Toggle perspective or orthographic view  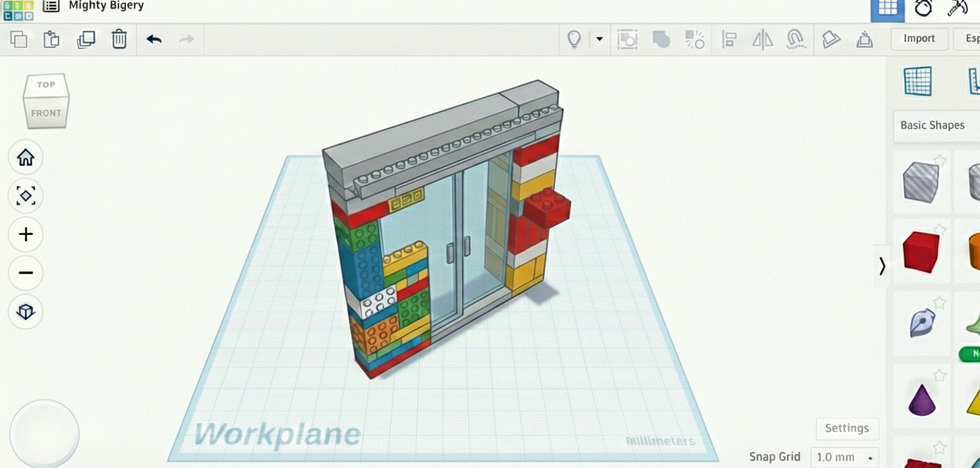coord(26,311)
